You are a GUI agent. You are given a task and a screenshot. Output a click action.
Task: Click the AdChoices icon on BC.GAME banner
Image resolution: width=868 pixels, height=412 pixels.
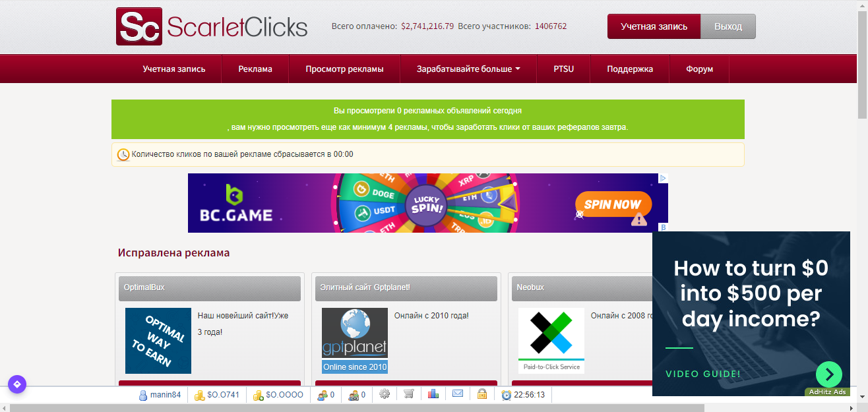(664, 178)
